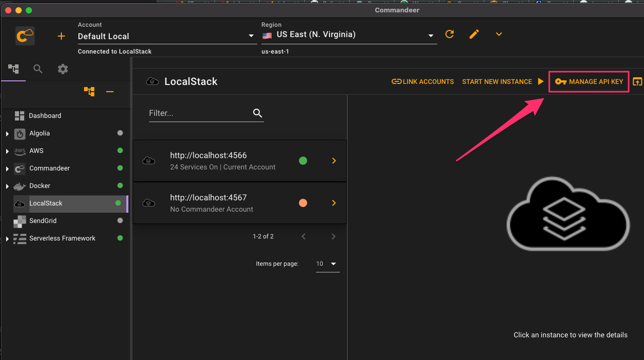Open Manage API Key
This screenshot has width=644, height=360.
(589, 81)
